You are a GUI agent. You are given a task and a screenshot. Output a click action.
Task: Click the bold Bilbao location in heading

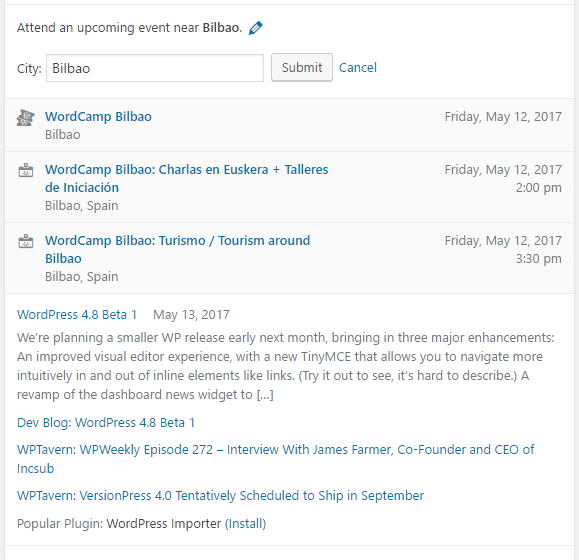222,28
